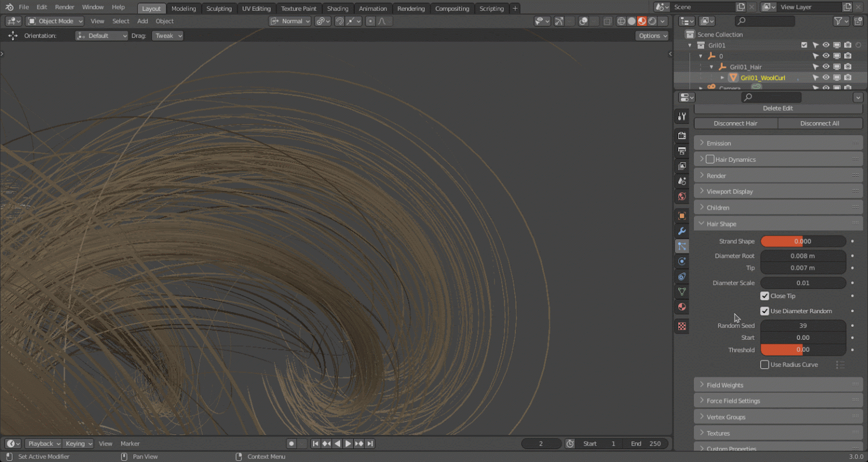Switch to Physics Properties
This screenshot has height=462, width=868.
coord(682,261)
